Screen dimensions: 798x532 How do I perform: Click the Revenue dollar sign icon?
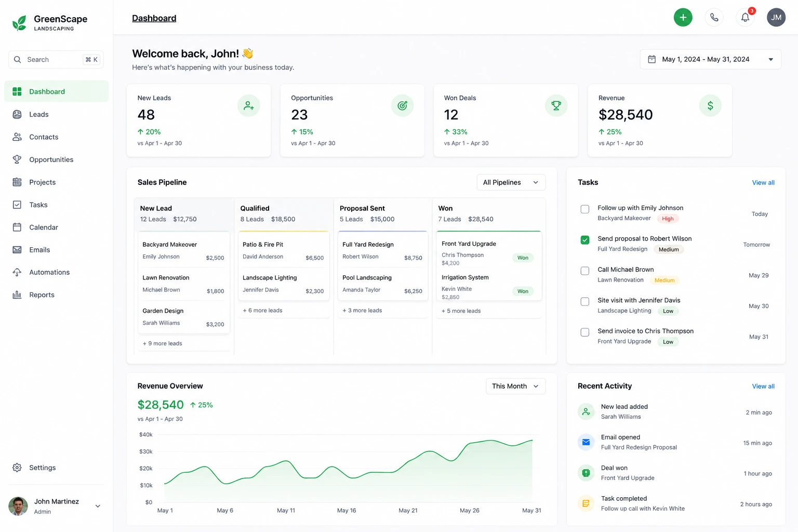click(x=710, y=105)
